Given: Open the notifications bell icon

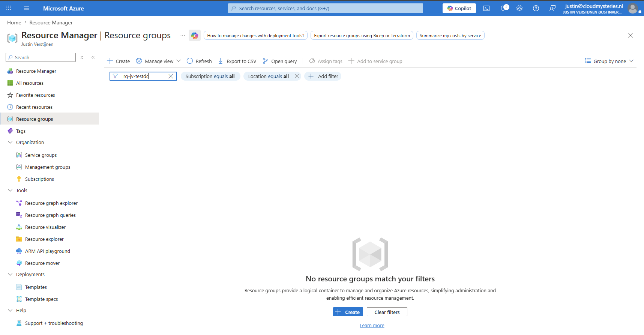Looking at the screenshot, I should click(504, 8).
